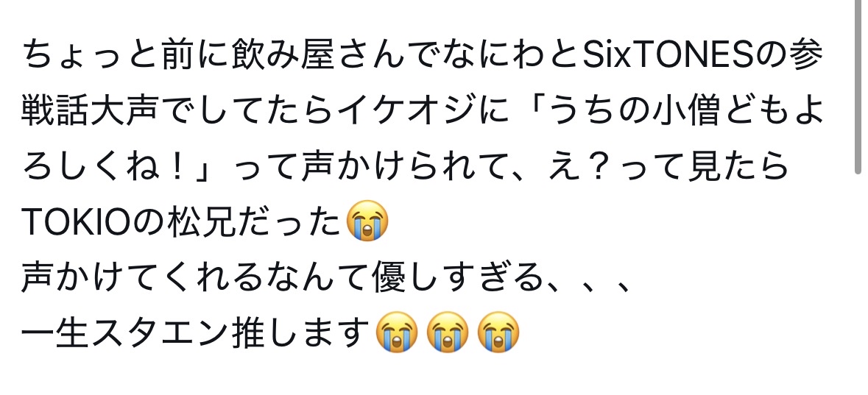This screenshot has height=395, width=868.
Task: Click the phrase 声かけてくれるなんて
Action: click(x=196, y=277)
